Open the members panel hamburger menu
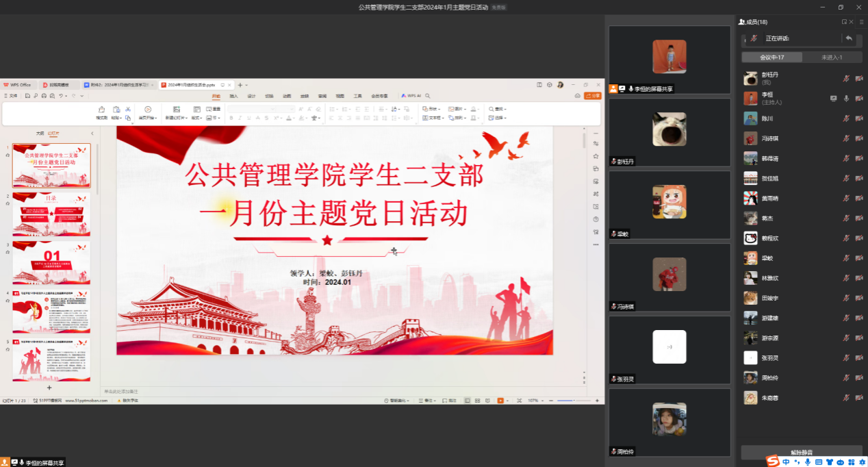 (x=861, y=22)
